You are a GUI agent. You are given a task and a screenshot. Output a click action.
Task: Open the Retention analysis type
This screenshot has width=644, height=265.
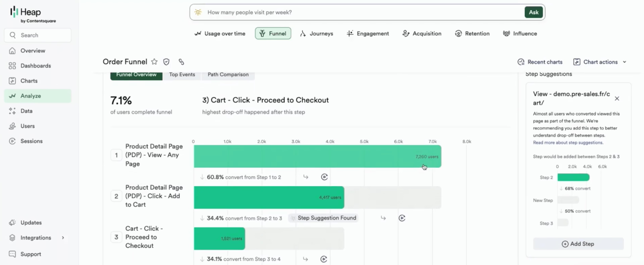coord(472,34)
